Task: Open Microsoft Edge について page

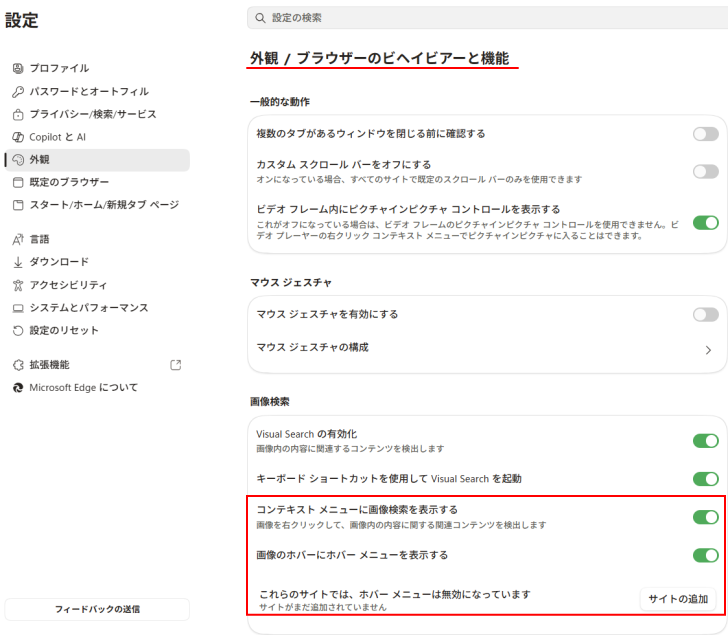Action: pyautogui.click(x=97, y=388)
